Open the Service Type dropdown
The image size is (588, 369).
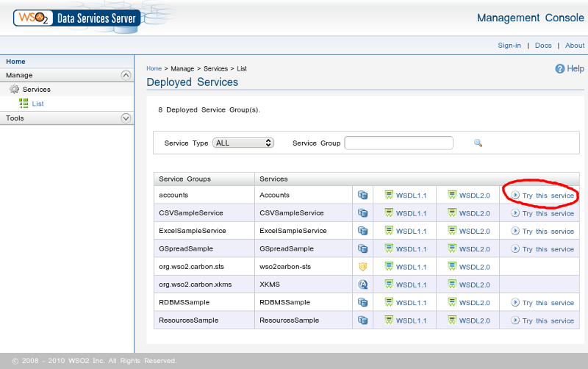pyautogui.click(x=243, y=143)
